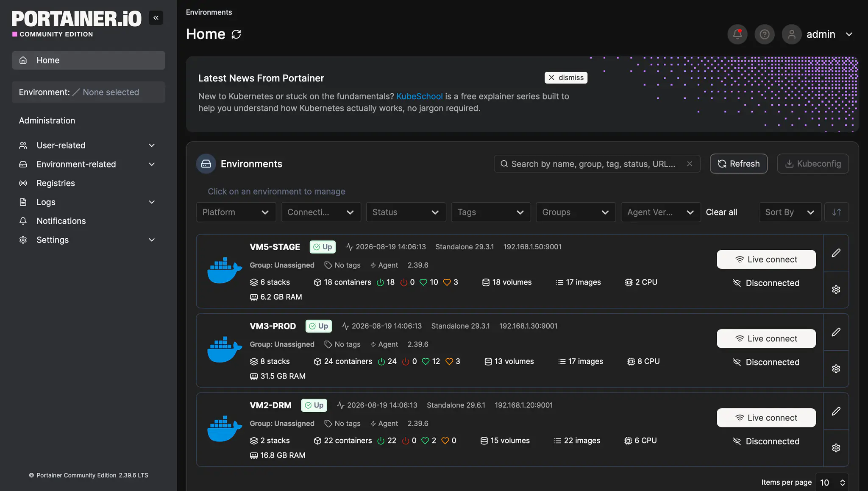Viewport: 868px width, 491px height.
Task: Click Clear all filters
Action: click(x=721, y=212)
